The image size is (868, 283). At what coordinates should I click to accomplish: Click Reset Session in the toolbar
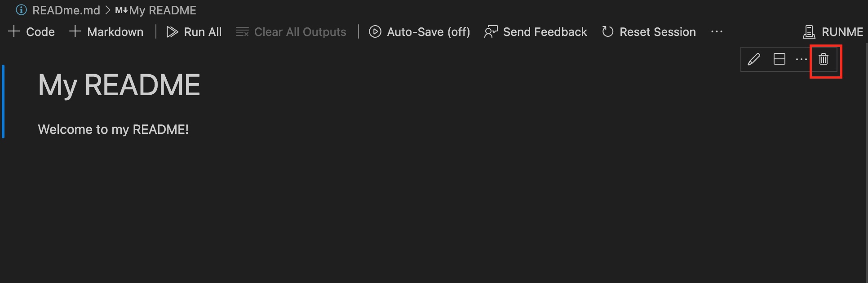point(658,31)
